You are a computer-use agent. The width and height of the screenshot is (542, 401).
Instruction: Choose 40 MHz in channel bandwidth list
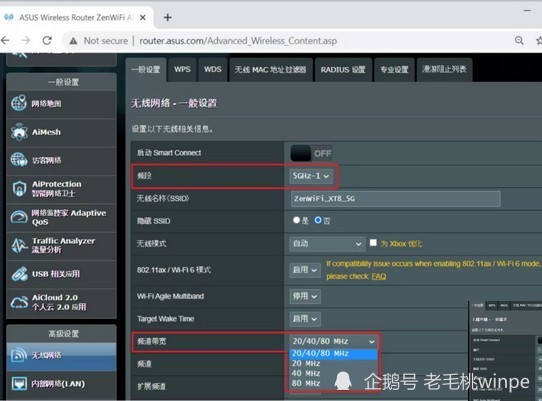(x=306, y=373)
